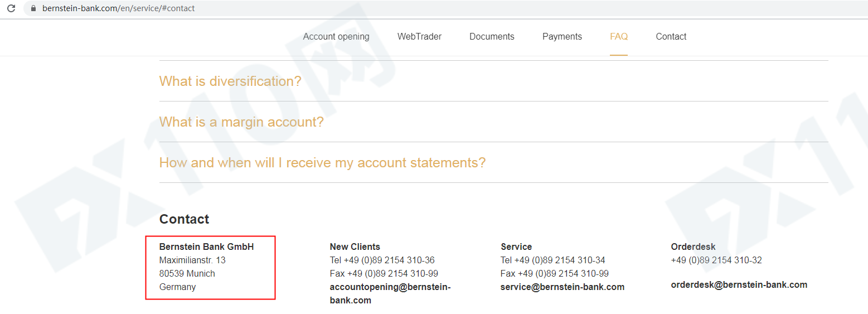Click the 'Maximilianstr. 13' address line
This screenshot has height=314, width=868.
(192, 260)
